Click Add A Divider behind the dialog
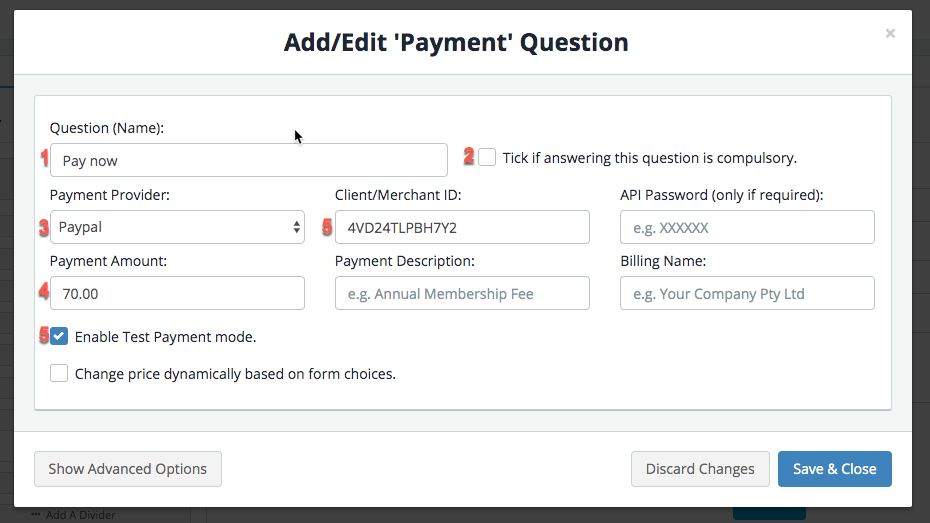Screen dimensions: 930x523 (80, 515)
